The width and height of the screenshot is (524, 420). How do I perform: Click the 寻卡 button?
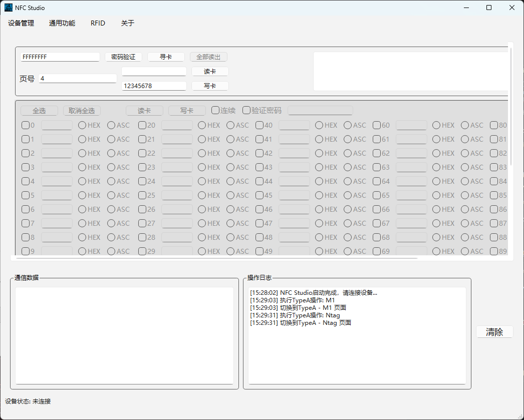coord(166,57)
